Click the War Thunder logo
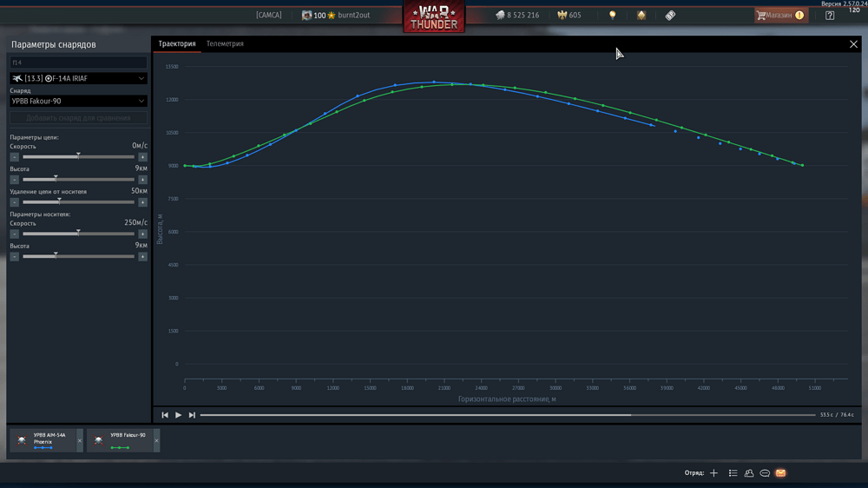This screenshot has width=868, height=488. tap(434, 16)
